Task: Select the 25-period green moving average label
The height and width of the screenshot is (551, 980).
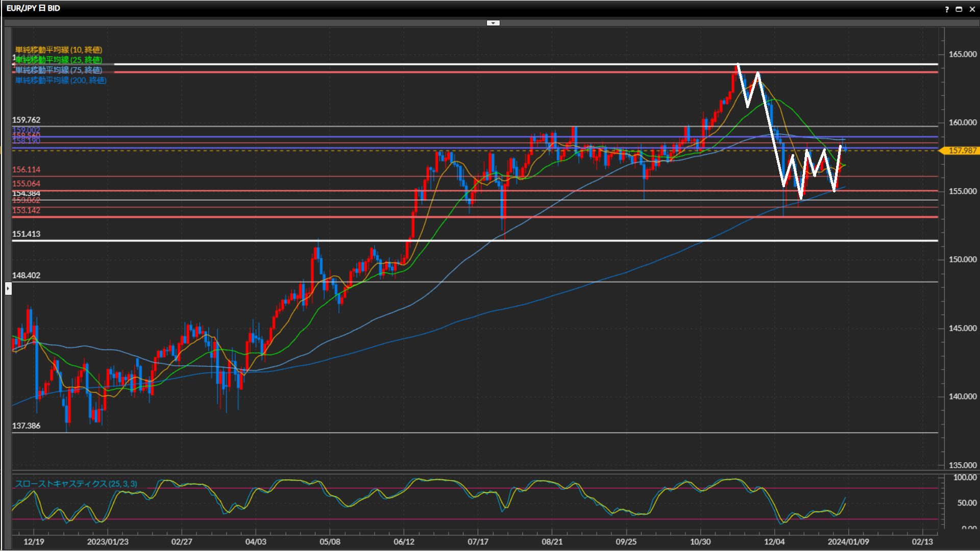Action: pyautogui.click(x=58, y=60)
